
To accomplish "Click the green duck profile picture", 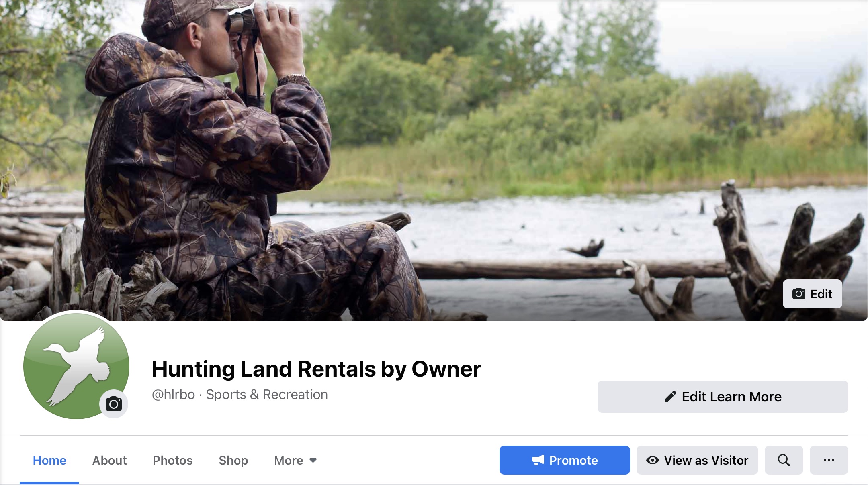I will coord(76,366).
